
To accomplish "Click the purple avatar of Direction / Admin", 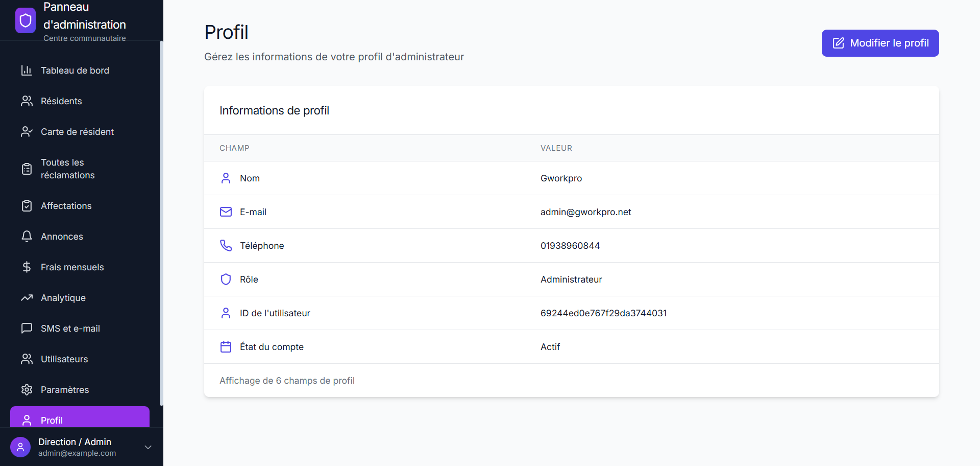I will point(20,447).
